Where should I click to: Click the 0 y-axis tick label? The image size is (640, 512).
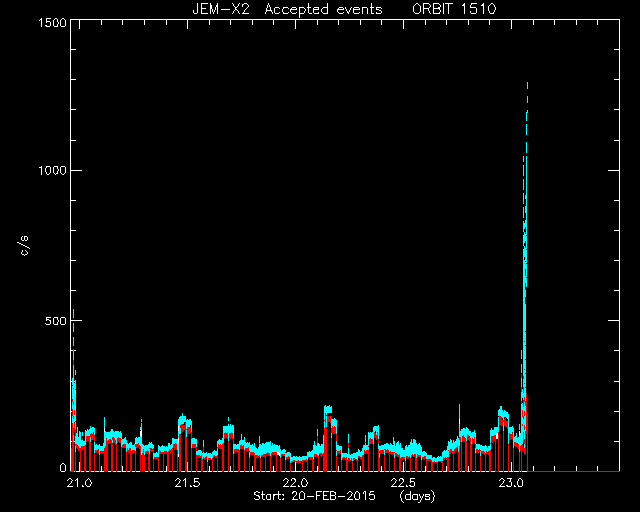tap(63, 467)
